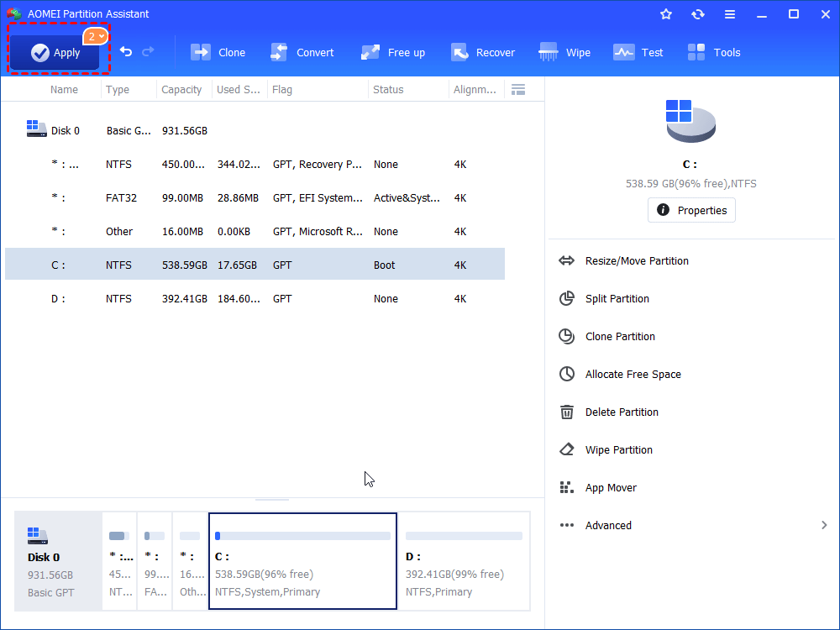Open column settings list icon

518,90
